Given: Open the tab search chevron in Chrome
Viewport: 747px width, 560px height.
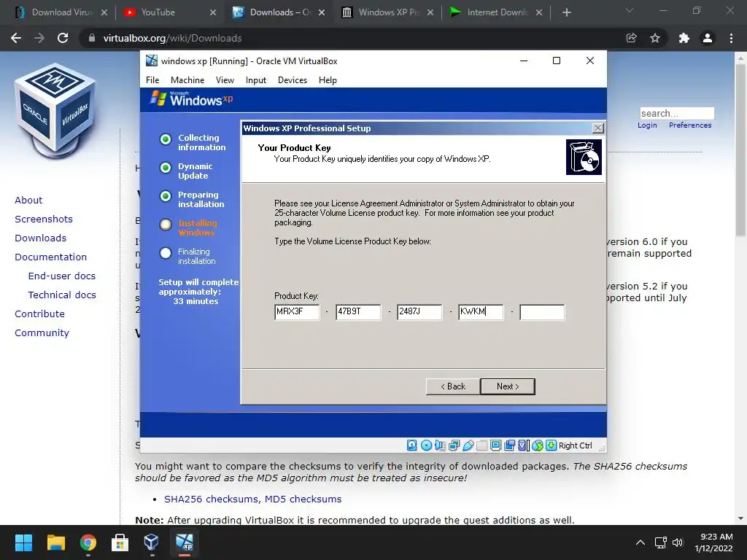Looking at the screenshot, I should point(630,10).
